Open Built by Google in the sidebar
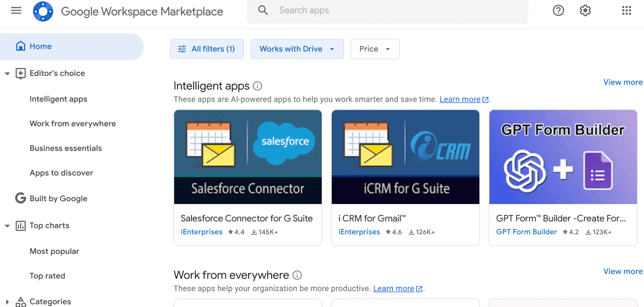644x307 pixels. pos(58,199)
